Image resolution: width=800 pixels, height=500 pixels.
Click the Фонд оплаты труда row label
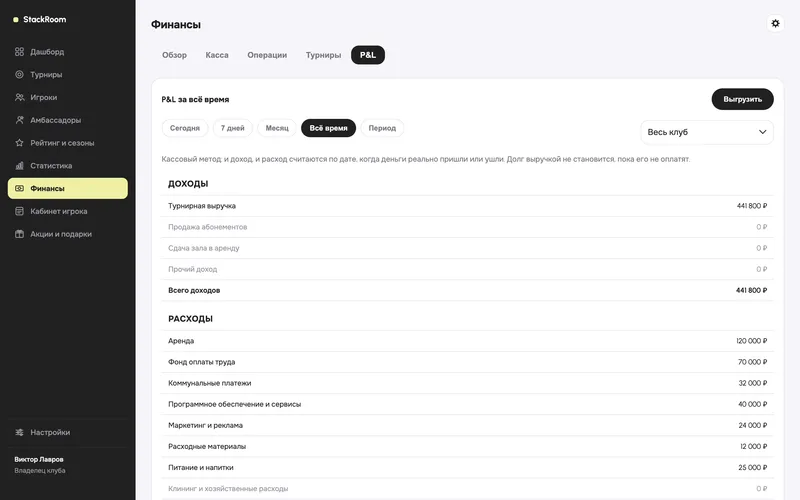pos(202,362)
